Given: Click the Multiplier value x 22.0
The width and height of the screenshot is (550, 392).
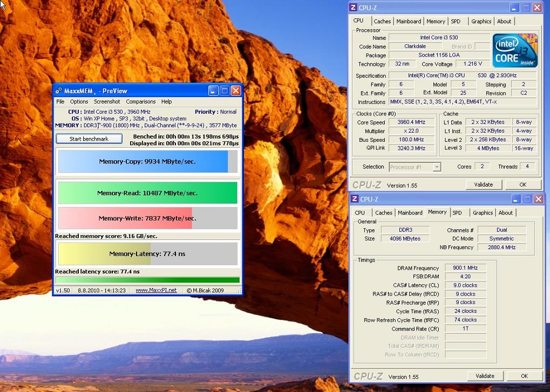Looking at the screenshot, I should point(411,131).
